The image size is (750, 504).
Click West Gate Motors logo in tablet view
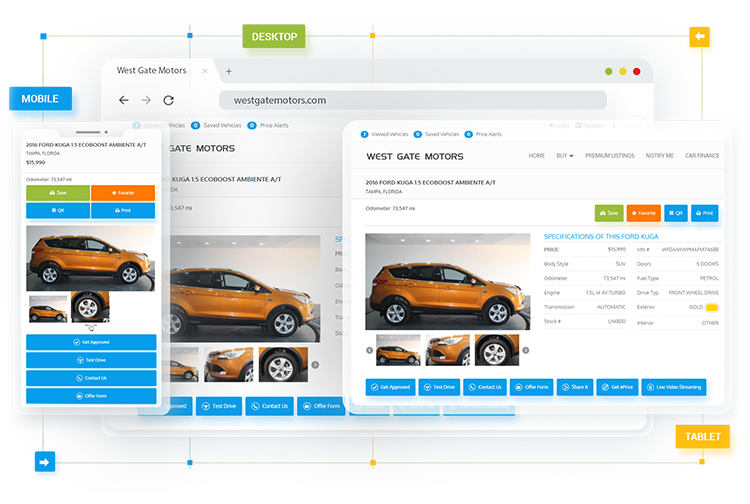415,156
